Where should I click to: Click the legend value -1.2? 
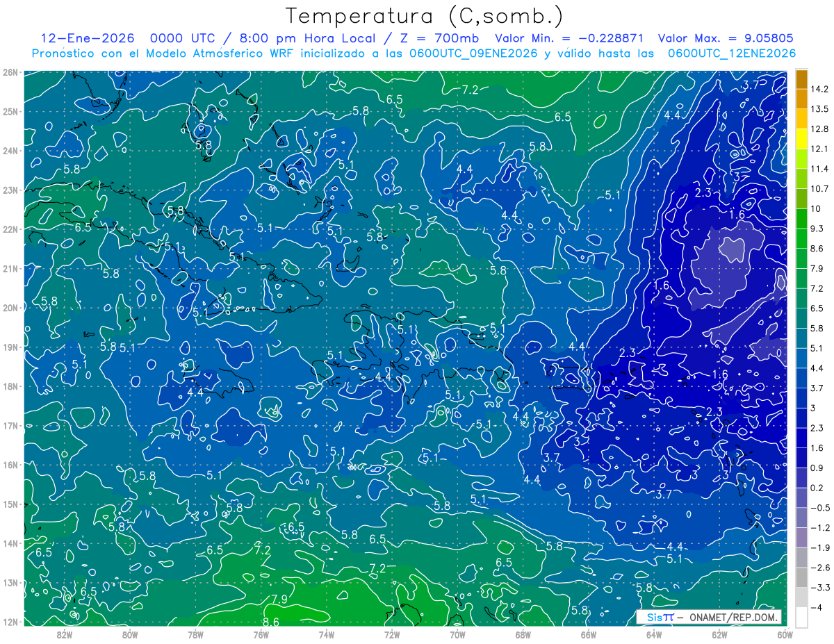click(821, 527)
